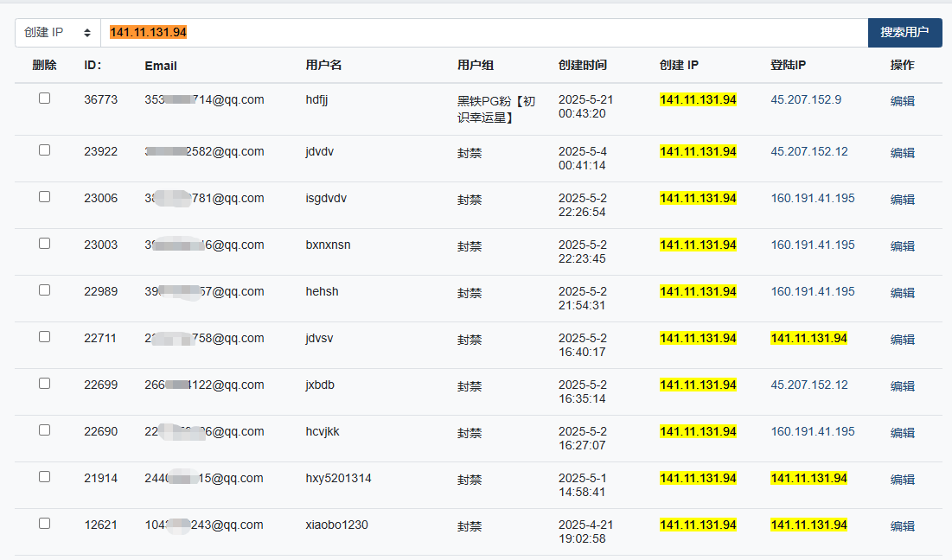952x560 pixels.
Task: Tick the delete checkbox for ID 22699
Action: coord(44,384)
